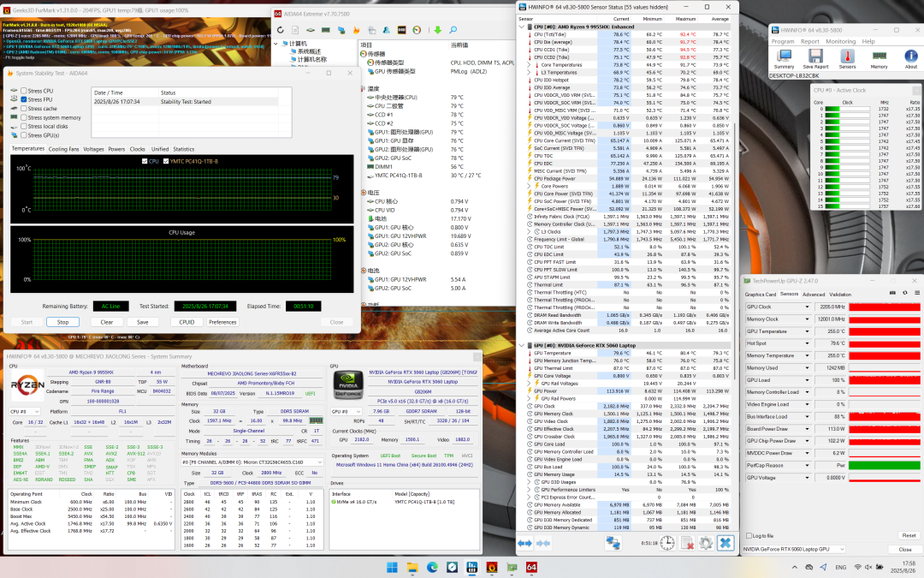Click the blue expand arrows in HWiNFO sensor window
924x578 pixels.
[524, 543]
